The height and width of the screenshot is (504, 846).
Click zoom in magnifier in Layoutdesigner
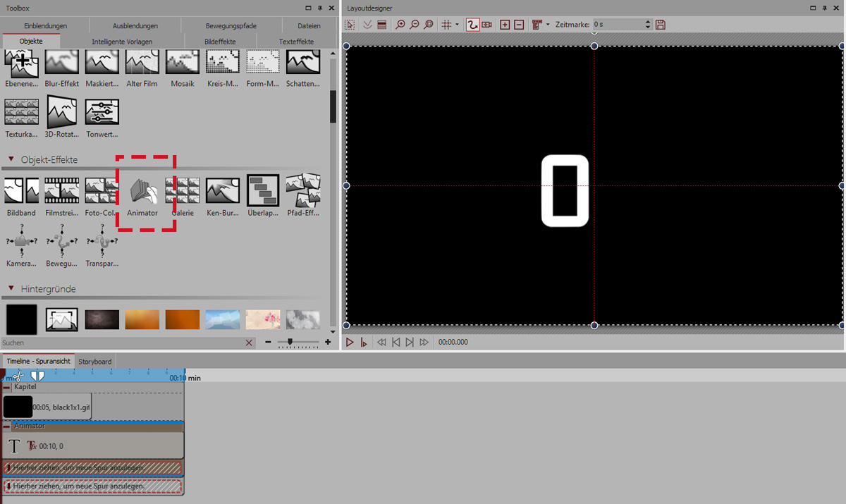tap(400, 25)
